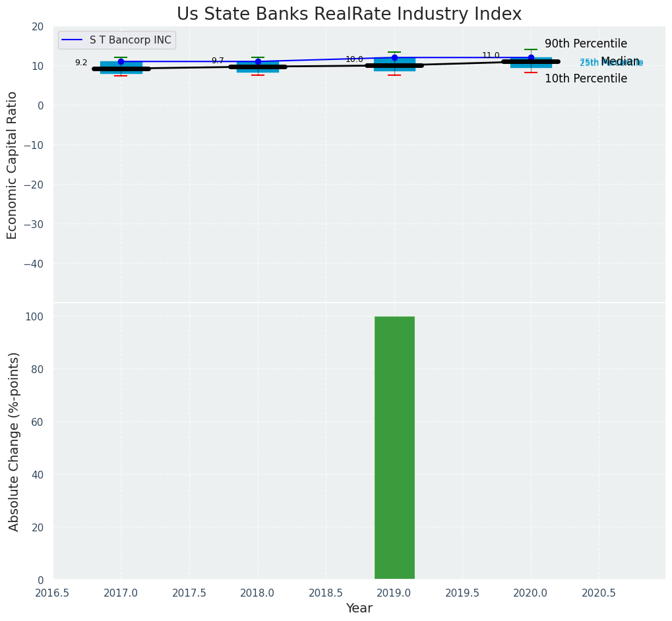The image size is (672, 621).
Task: Click the y-axis tick '80' on lower chart
Action: (x=38, y=369)
